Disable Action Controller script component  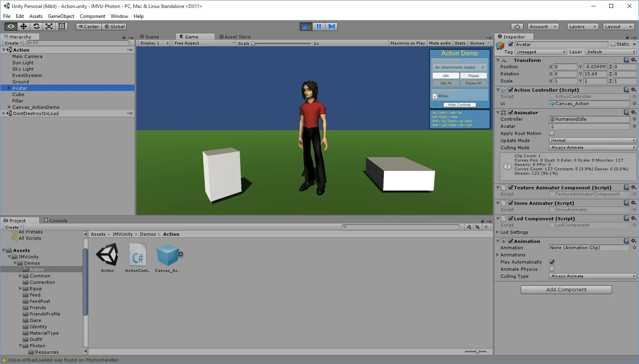pyautogui.click(x=511, y=90)
